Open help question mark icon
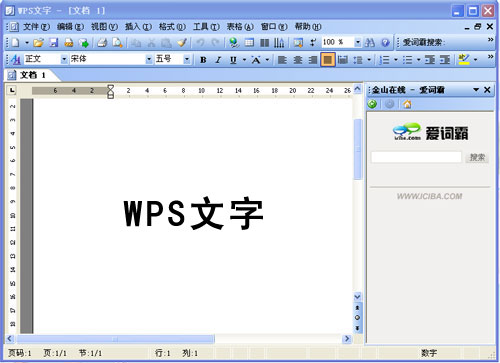Viewport: 500px width, 363px height. tap(385, 42)
